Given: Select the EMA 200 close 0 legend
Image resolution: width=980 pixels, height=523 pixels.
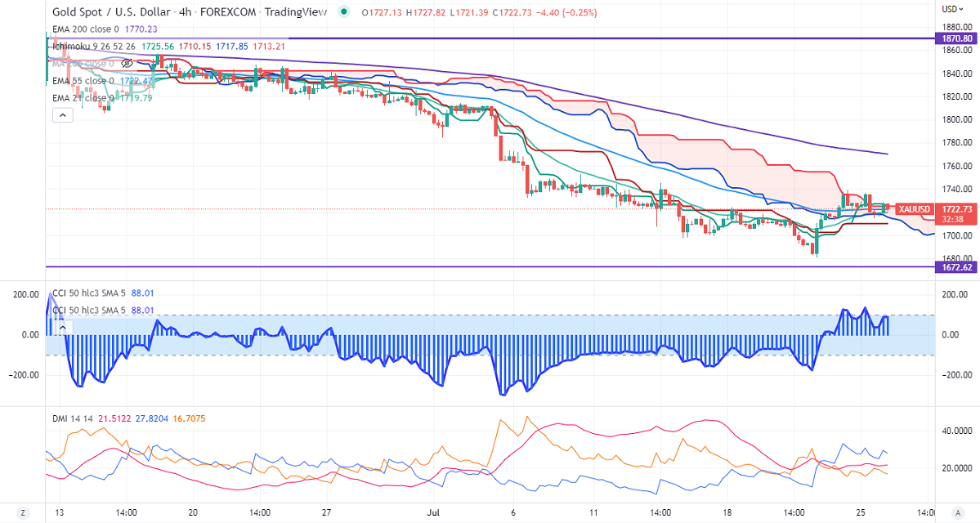Looking at the screenshot, I should tap(86, 29).
